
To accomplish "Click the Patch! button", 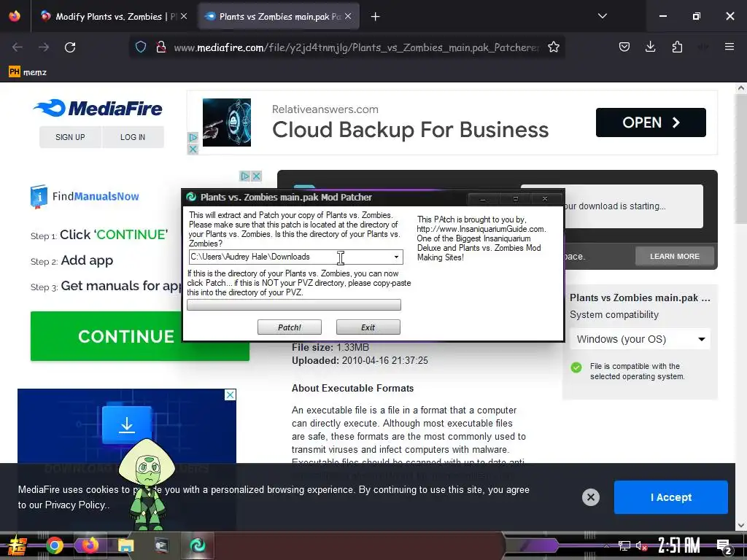I will point(289,327).
